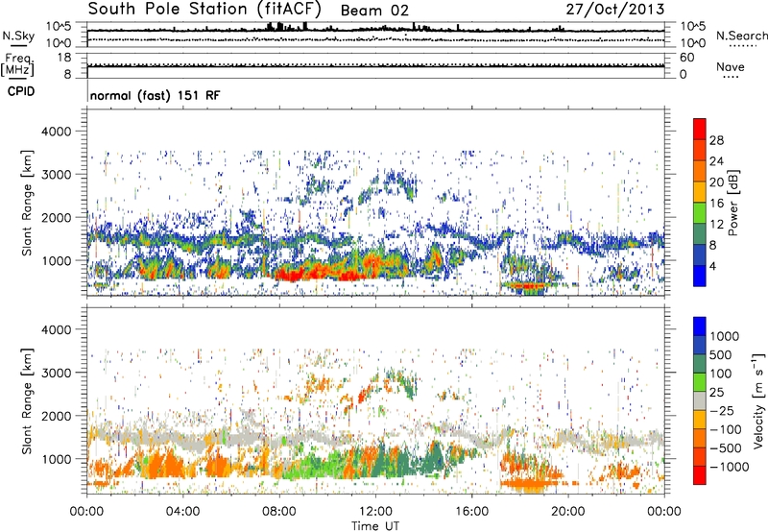The image size is (768, 532).
Task: Click the '20:00' time axis label
Action: (568, 512)
